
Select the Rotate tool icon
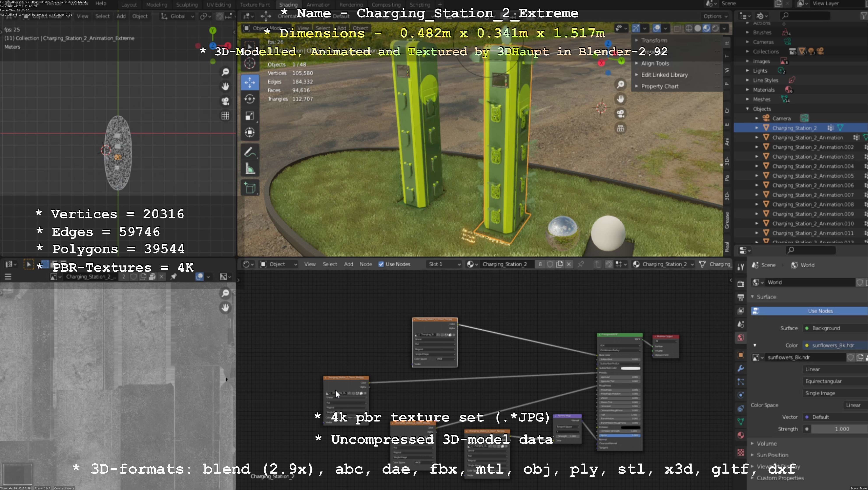tap(250, 99)
